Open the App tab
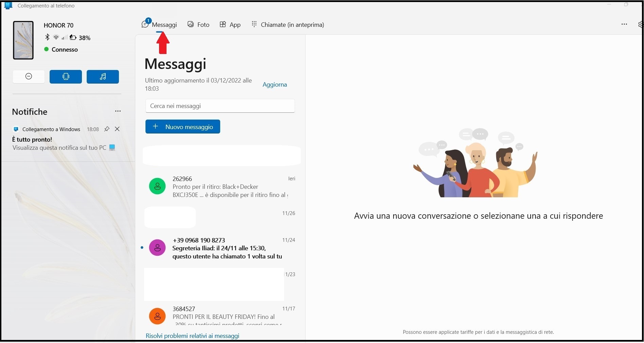Screen dimensions: 644x343 click(230, 25)
